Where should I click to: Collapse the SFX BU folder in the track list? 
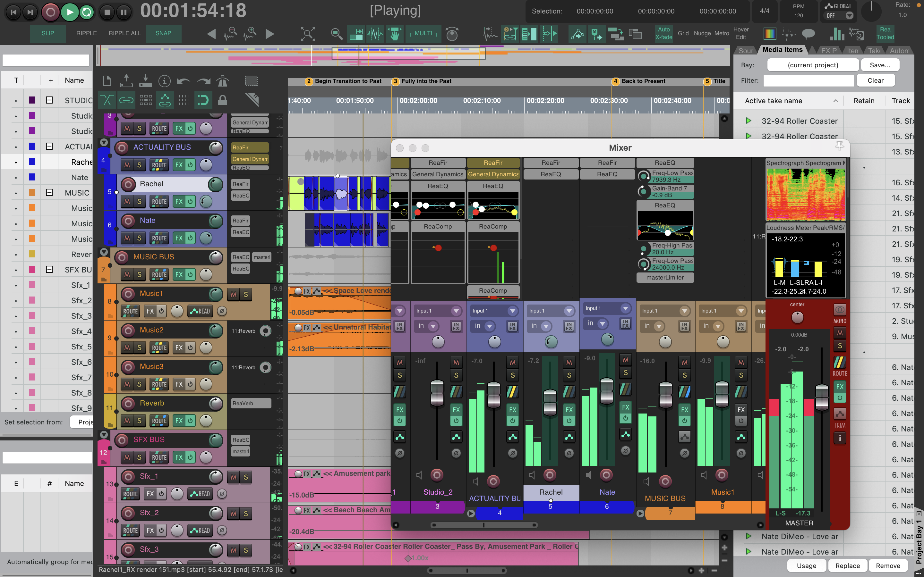click(49, 269)
